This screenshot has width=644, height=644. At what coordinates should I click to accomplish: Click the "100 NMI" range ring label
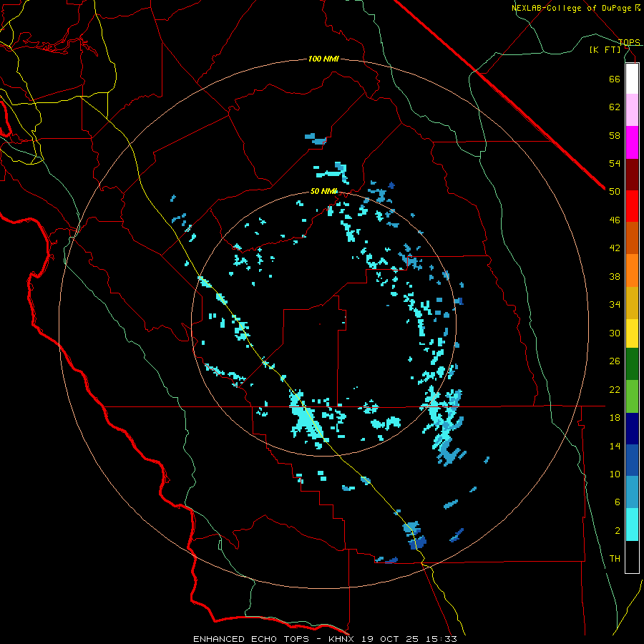point(323,59)
